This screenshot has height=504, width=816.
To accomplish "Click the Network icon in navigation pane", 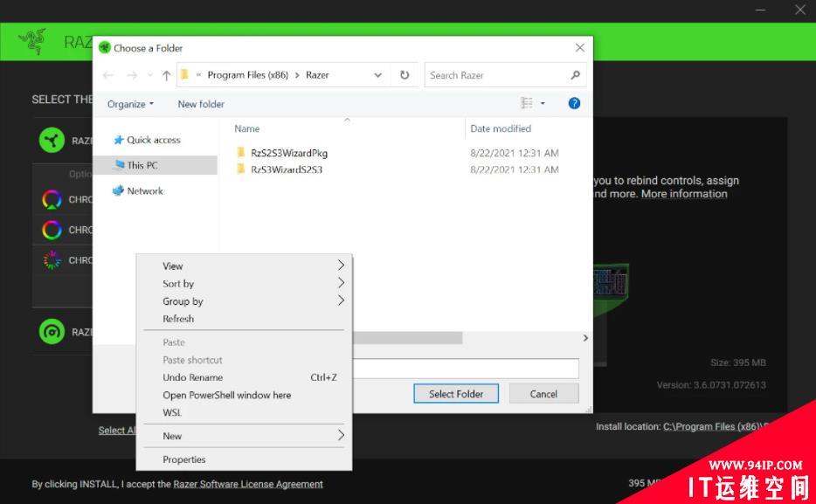I will pos(119,190).
